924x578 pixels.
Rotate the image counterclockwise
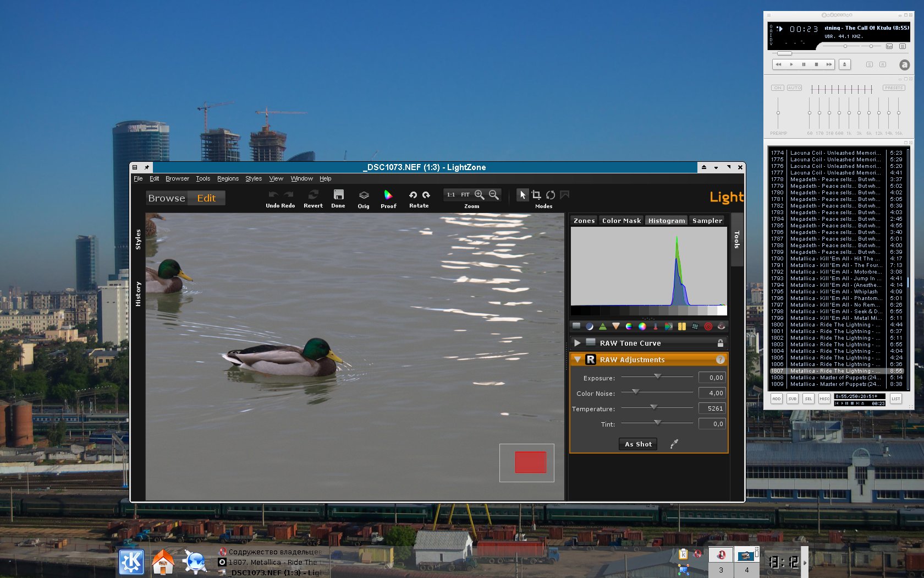coord(413,195)
